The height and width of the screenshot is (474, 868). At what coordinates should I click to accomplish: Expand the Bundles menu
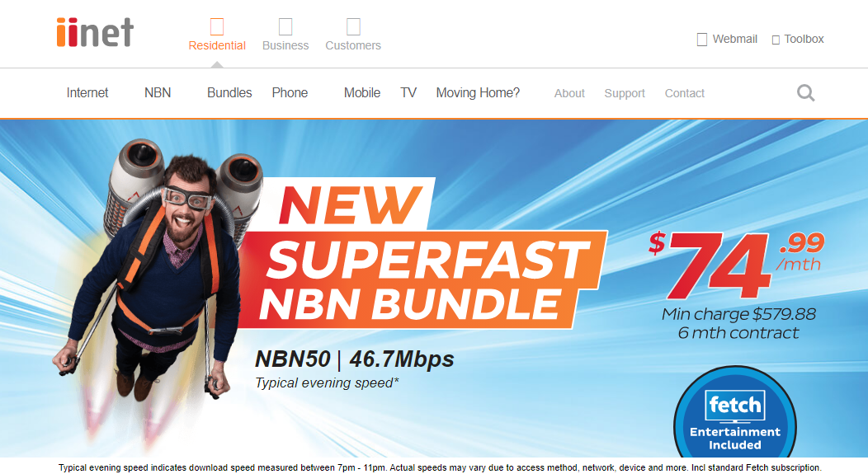[x=229, y=93]
